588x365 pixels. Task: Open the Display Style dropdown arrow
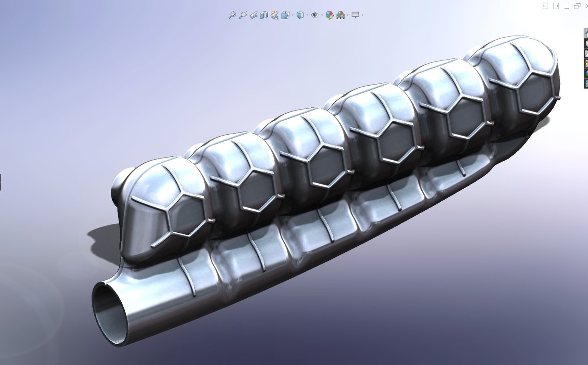click(x=307, y=15)
